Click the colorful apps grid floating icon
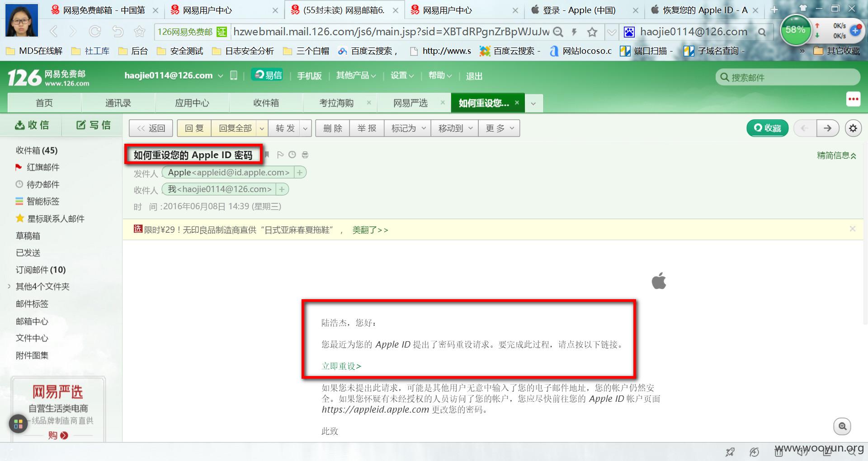This screenshot has height=461, width=868. (x=19, y=423)
